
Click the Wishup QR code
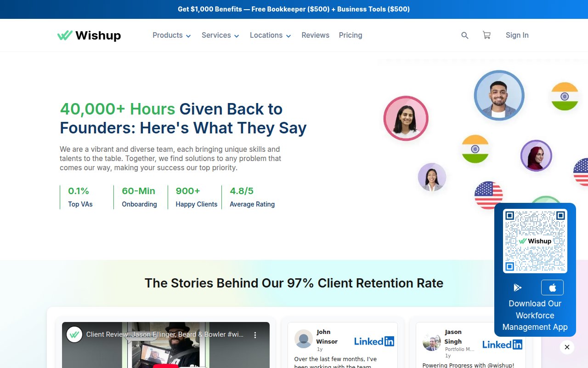click(535, 240)
